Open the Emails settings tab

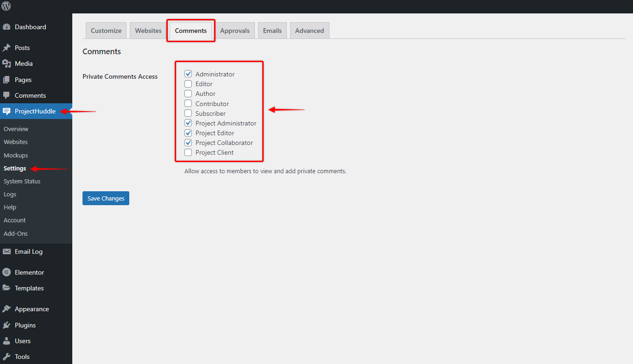point(272,31)
